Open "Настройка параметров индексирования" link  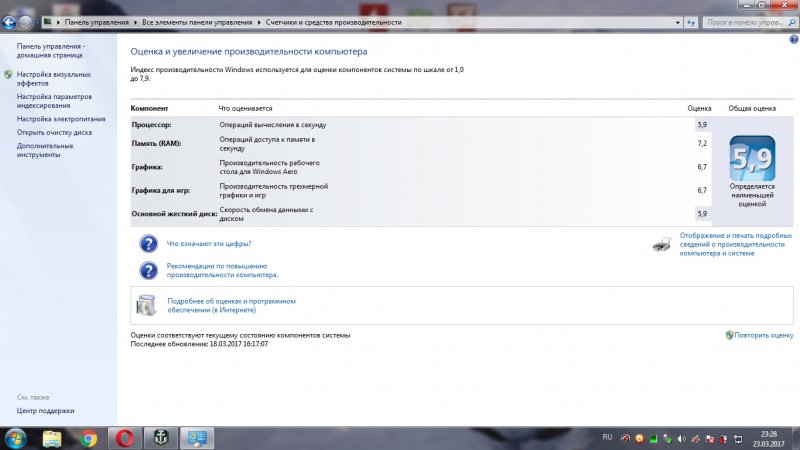coord(54,101)
